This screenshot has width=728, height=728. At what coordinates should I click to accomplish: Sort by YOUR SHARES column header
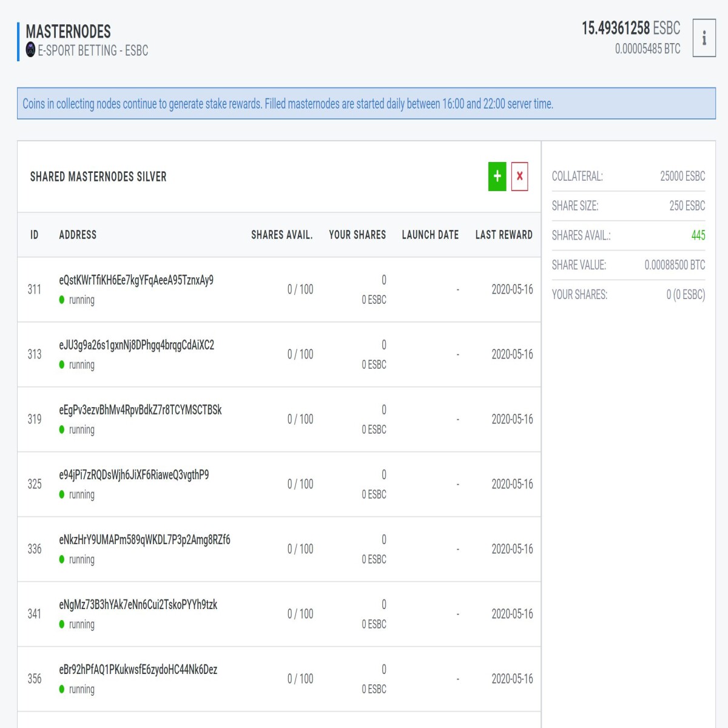[x=357, y=235]
